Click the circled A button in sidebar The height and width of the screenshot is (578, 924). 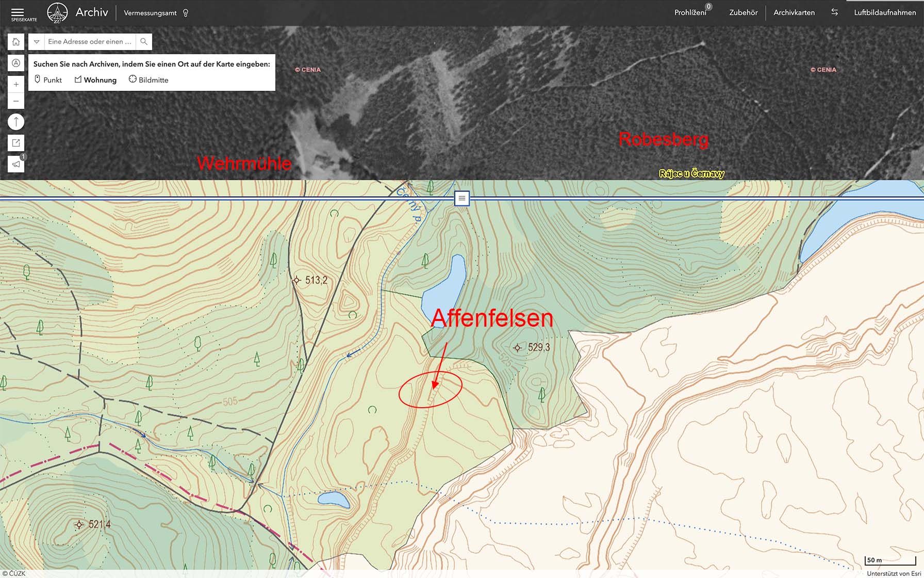[16, 63]
